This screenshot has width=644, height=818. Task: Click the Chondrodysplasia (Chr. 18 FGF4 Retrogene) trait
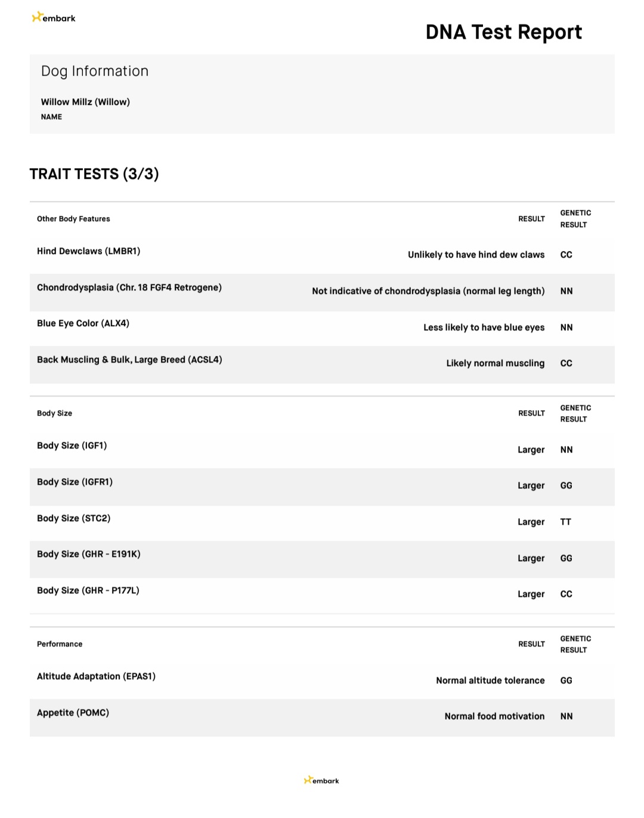pos(129,287)
